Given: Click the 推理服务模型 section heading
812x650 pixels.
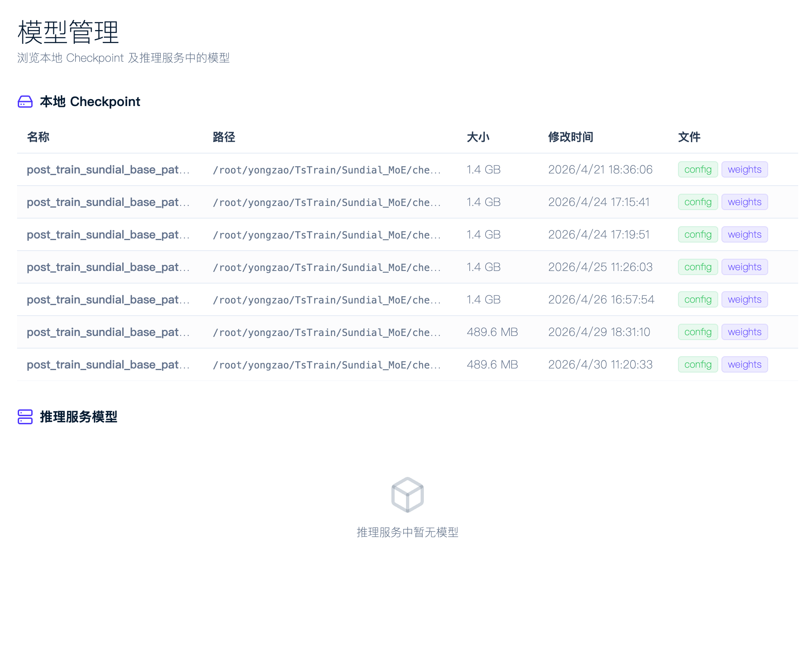Looking at the screenshot, I should 79,417.
